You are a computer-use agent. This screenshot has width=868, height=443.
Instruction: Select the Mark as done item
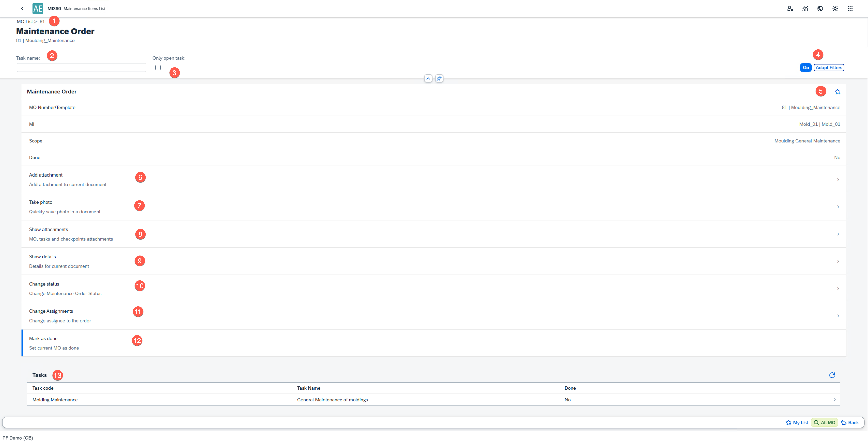click(x=433, y=343)
